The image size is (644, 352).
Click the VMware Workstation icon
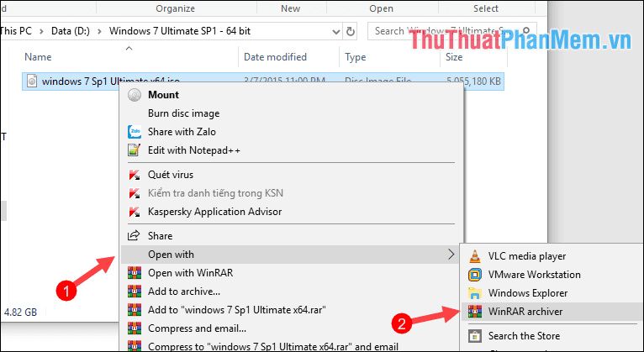474,275
